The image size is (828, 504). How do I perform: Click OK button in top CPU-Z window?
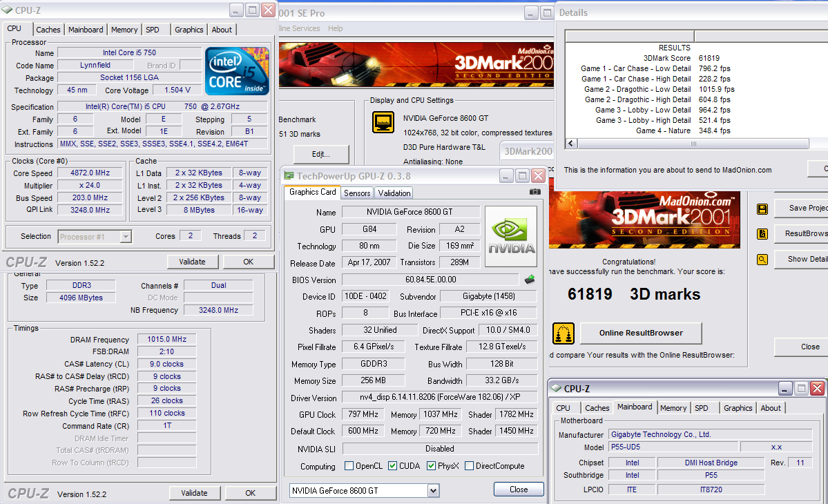pyautogui.click(x=248, y=262)
